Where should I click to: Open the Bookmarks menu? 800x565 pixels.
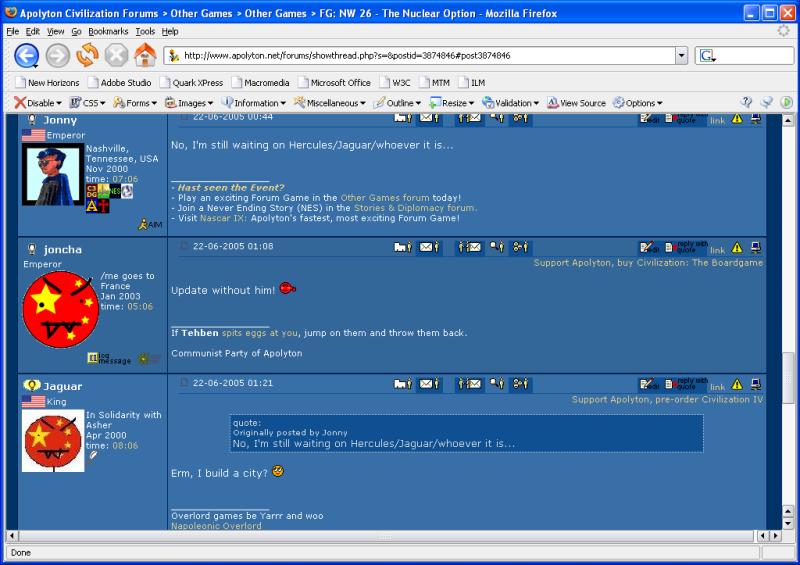[x=108, y=32]
